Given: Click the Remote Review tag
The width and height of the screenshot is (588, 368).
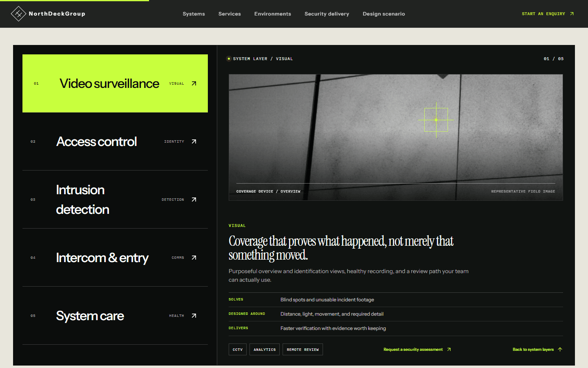Looking at the screenshot, I should point(303,350).
